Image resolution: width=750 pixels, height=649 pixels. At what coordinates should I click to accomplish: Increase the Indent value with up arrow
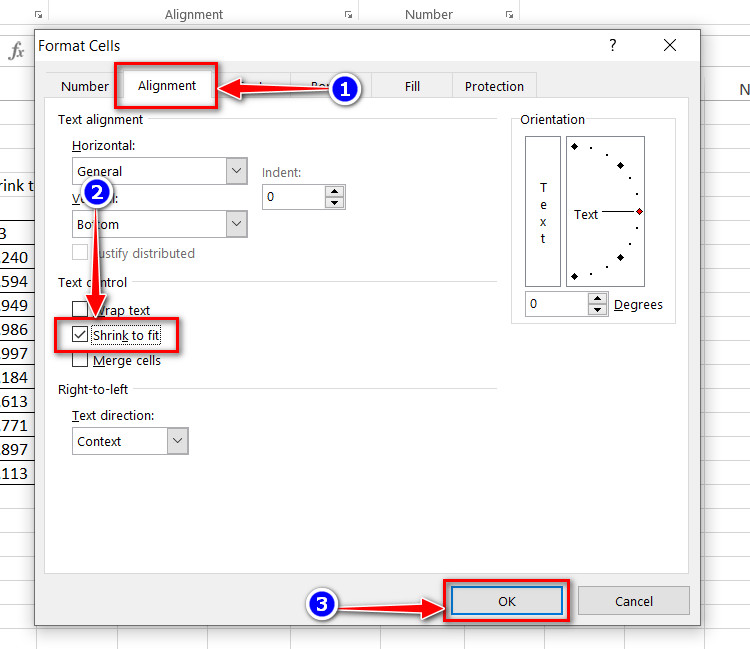(334, 191)
